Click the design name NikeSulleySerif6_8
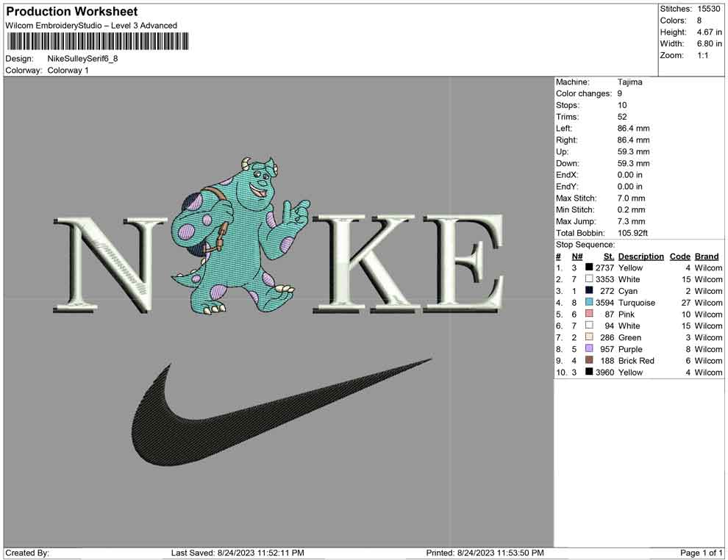728x560 pixels. (82, 59)
